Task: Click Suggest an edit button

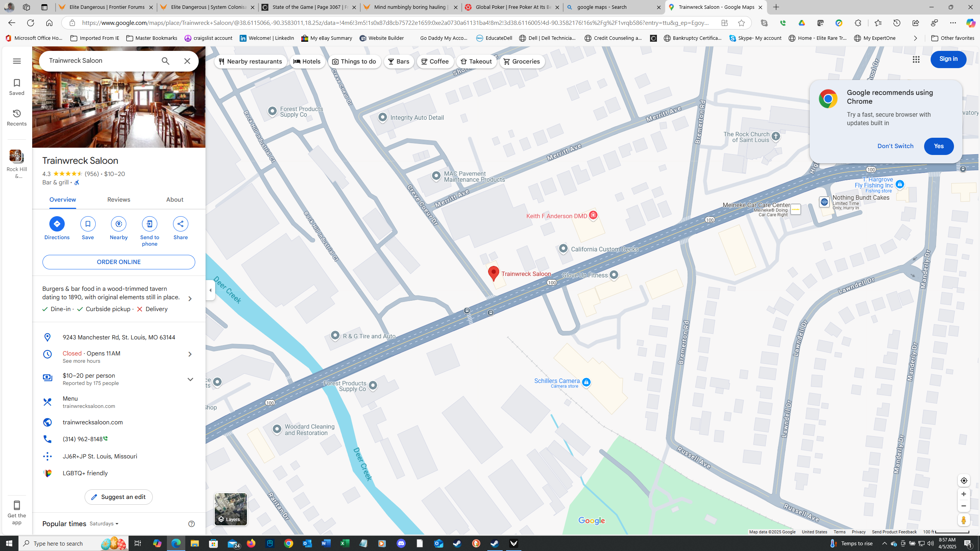Action: point(119,497)
